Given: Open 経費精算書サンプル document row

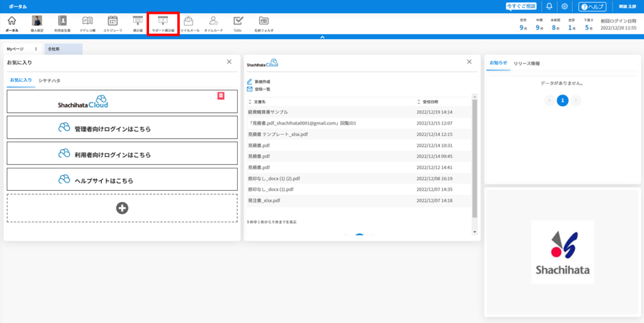Looking at the screenshot, I should 359,112.
